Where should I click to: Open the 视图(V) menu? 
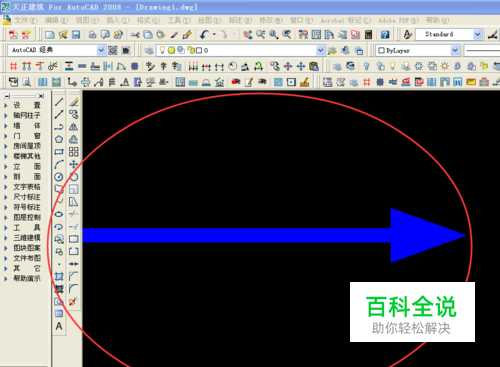tap(87, 21)
